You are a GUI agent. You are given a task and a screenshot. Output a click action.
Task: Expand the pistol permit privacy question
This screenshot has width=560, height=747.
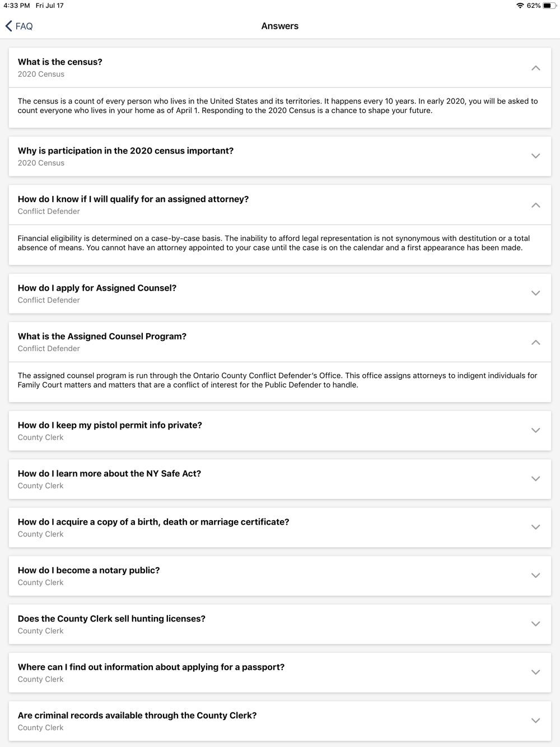point(535,431)
